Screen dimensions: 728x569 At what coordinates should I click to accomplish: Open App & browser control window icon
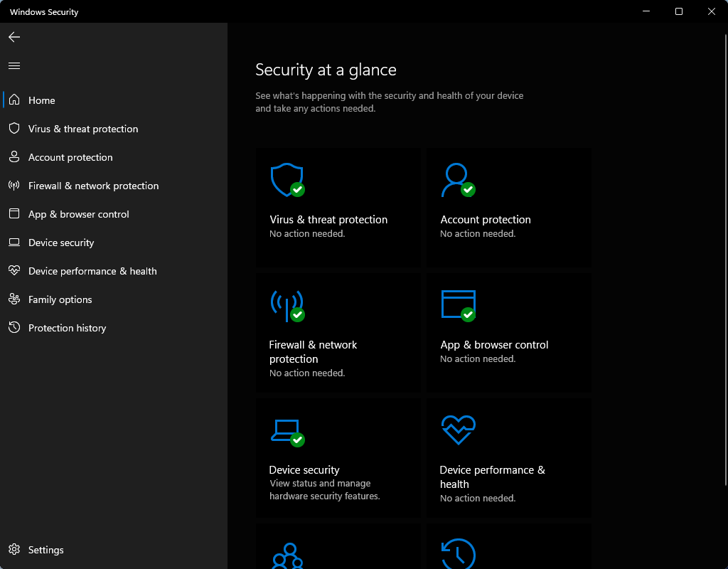click(459, 305)
